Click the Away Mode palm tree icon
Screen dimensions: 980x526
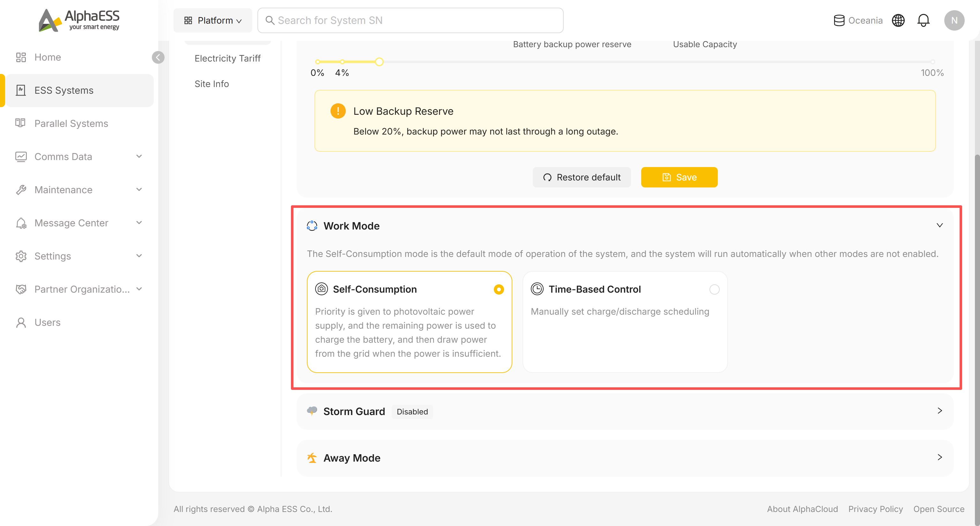(312, 457)
